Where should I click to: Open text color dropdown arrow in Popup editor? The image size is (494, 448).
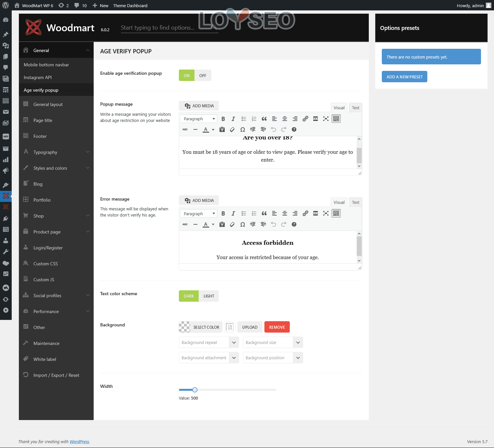pyautogui.click(x=213, y=129)
